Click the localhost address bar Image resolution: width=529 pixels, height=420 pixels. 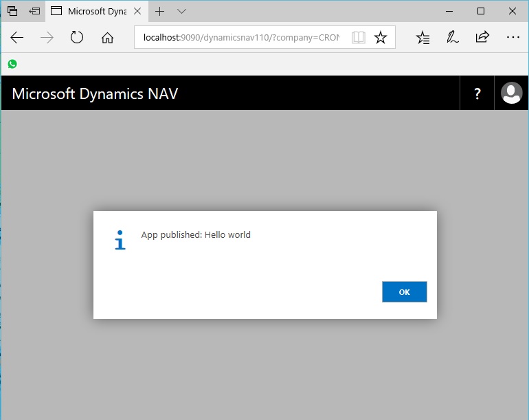coord(240,38)
